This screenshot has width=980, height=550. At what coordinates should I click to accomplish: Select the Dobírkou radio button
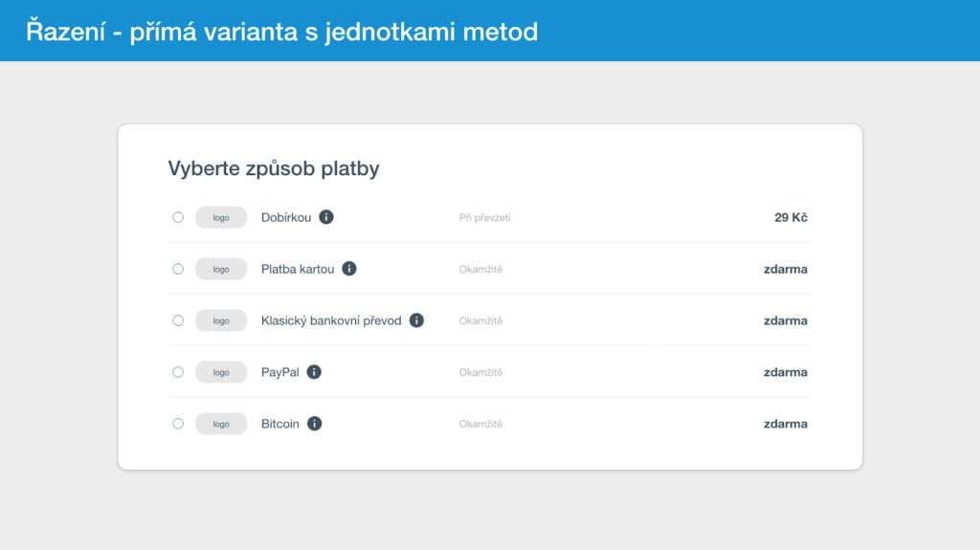click(x=178, y=217)
